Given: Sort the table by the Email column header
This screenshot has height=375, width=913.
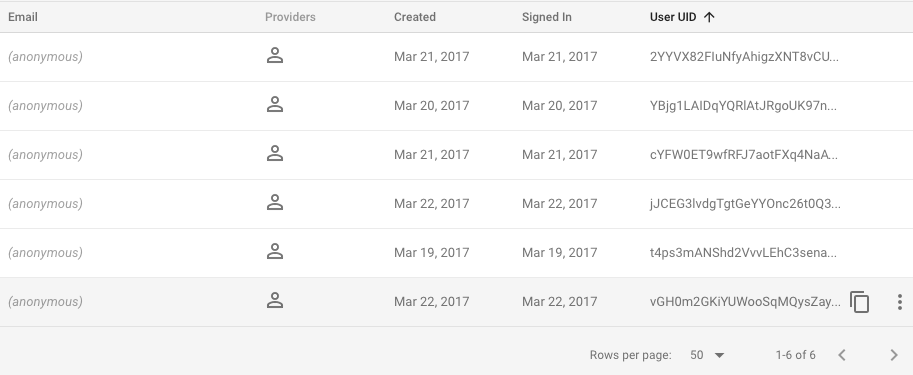Looking at the screenshot, I should point(23,17).
